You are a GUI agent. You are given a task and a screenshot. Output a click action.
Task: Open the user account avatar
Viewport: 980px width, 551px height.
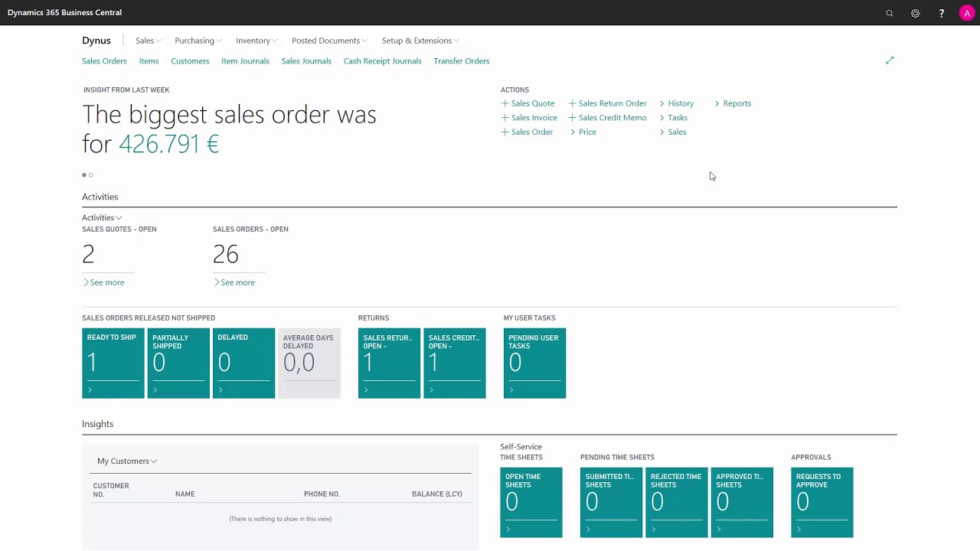pyautogui.click(x=966, y=13)
